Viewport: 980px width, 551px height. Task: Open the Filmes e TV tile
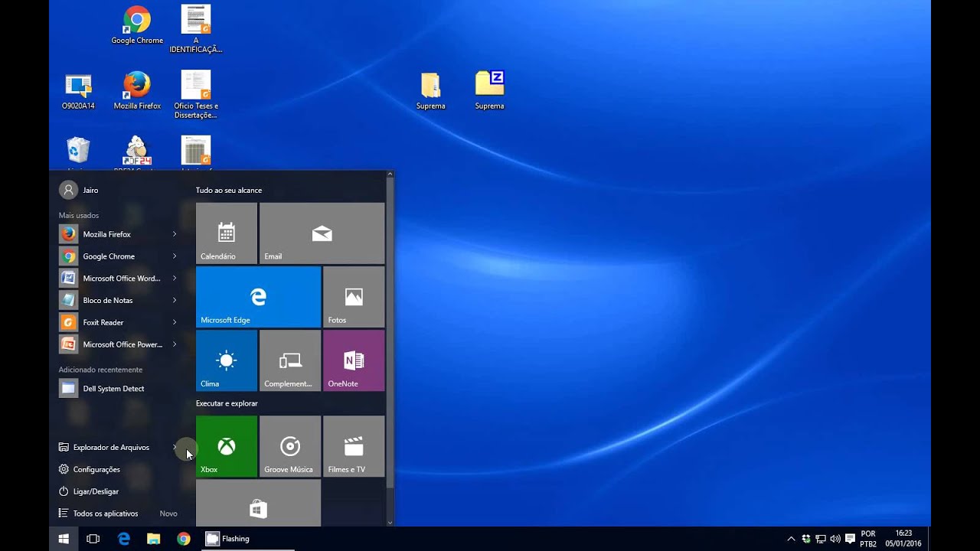pos(354,446)
